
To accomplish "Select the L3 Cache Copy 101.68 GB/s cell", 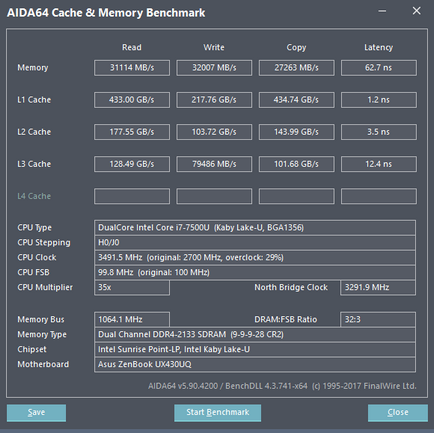I will (296, 164).
